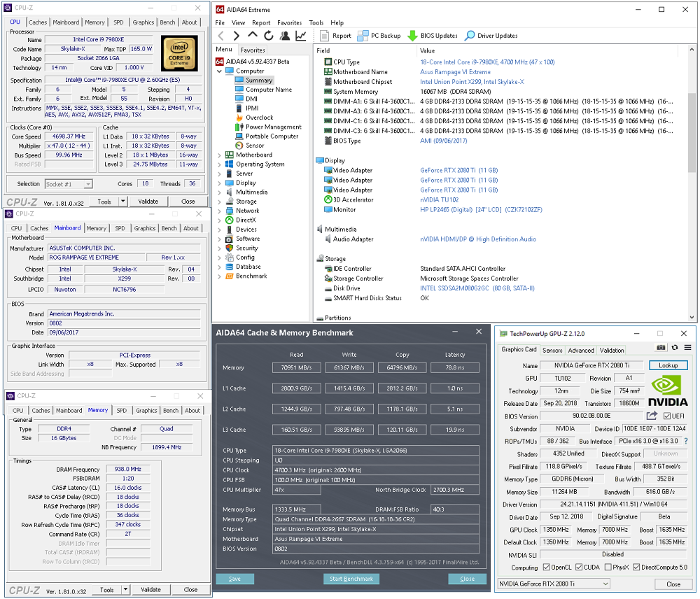Screen dimensions: 700x599
Task: Click Save in AIDA64 benchmark window
Action: point(234,579)
